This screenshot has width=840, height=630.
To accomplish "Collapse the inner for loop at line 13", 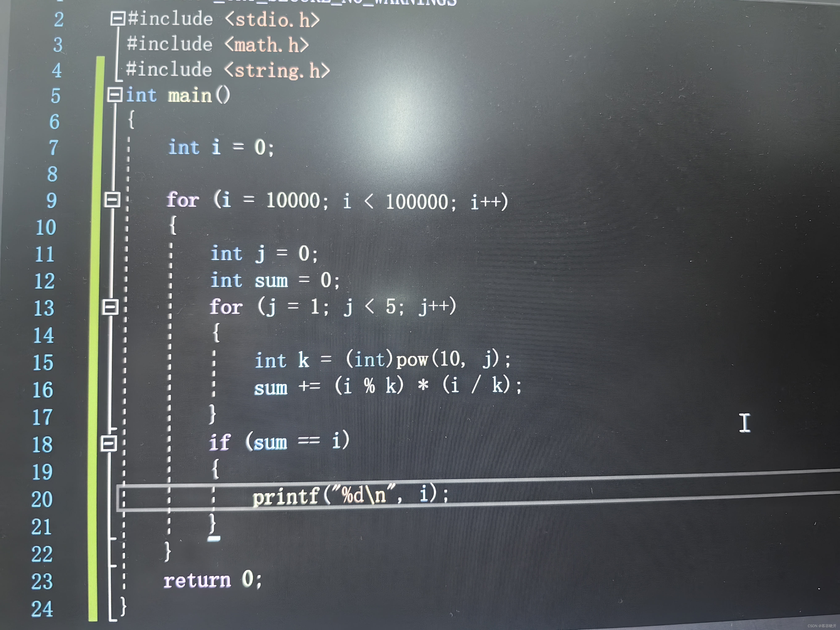I will [x=110, y=307].
